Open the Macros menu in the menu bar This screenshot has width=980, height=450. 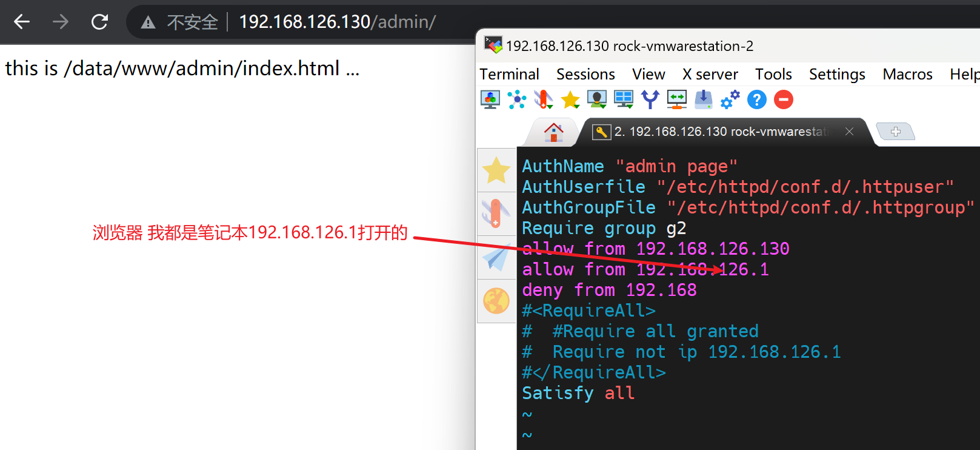point(907,74)
